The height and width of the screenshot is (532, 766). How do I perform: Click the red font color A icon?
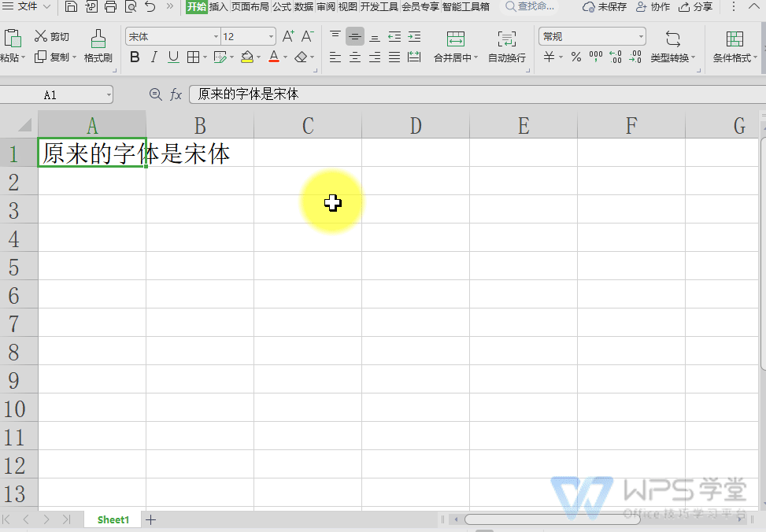(x=274, y=57)
